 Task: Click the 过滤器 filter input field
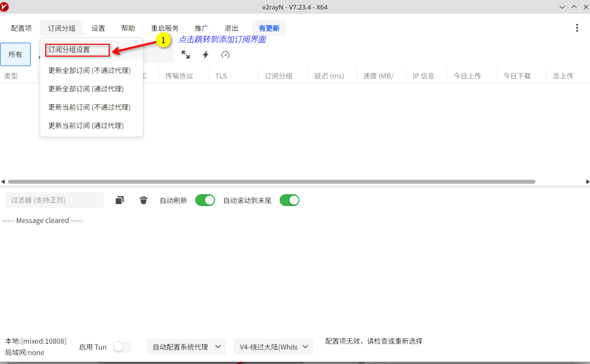[54, 200]
